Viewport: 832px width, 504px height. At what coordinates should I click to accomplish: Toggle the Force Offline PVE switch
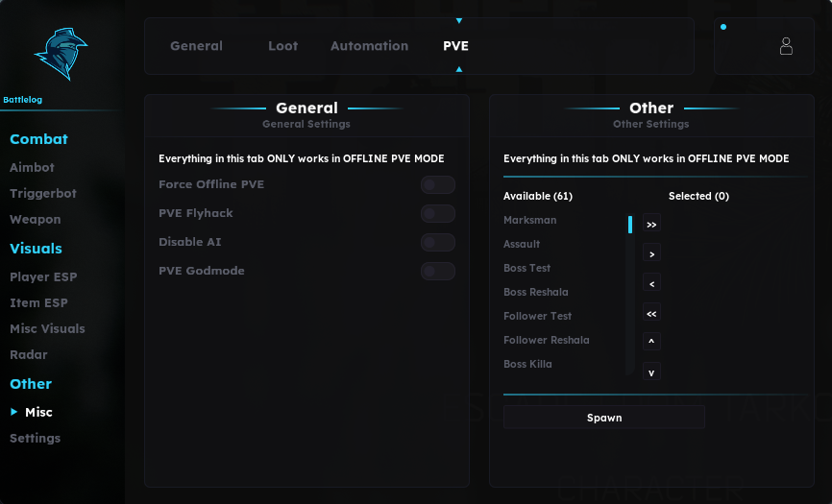[x=438, y=185]
